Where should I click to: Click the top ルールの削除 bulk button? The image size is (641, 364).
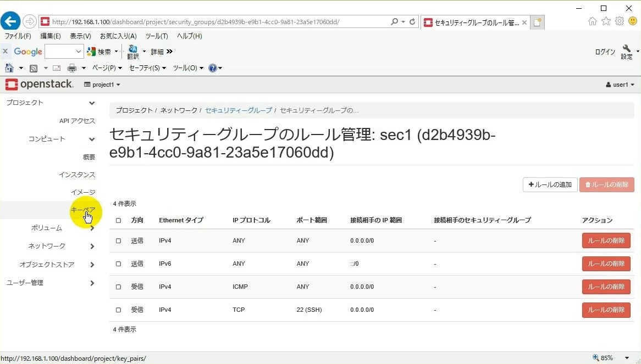(x=607, y=185)
